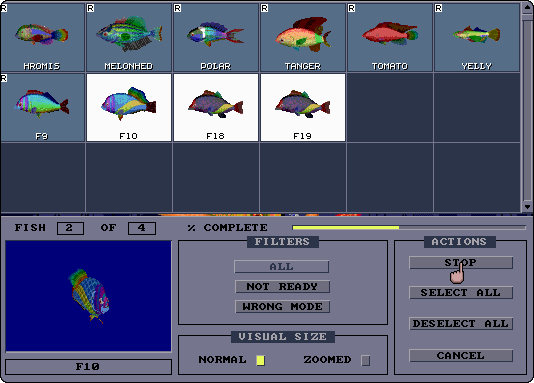Click the YELLY fish tile
The width and height of the screenshot is (534, 383).
click(477, 37)
